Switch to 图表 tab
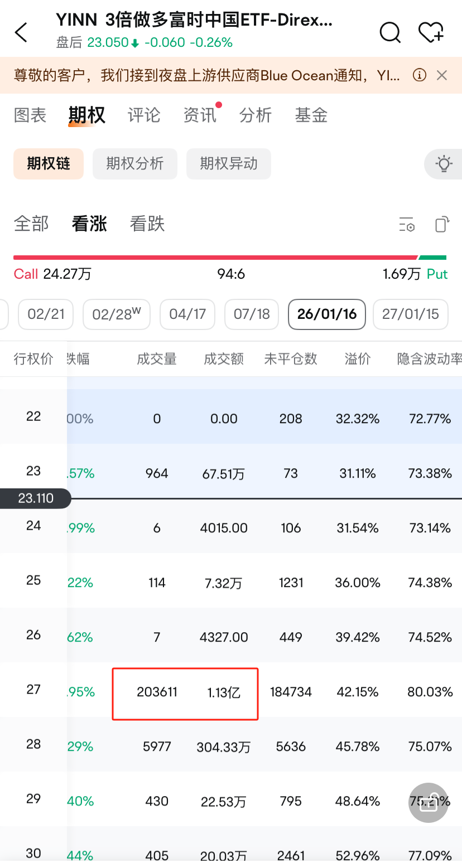 (x=30, y=115)
